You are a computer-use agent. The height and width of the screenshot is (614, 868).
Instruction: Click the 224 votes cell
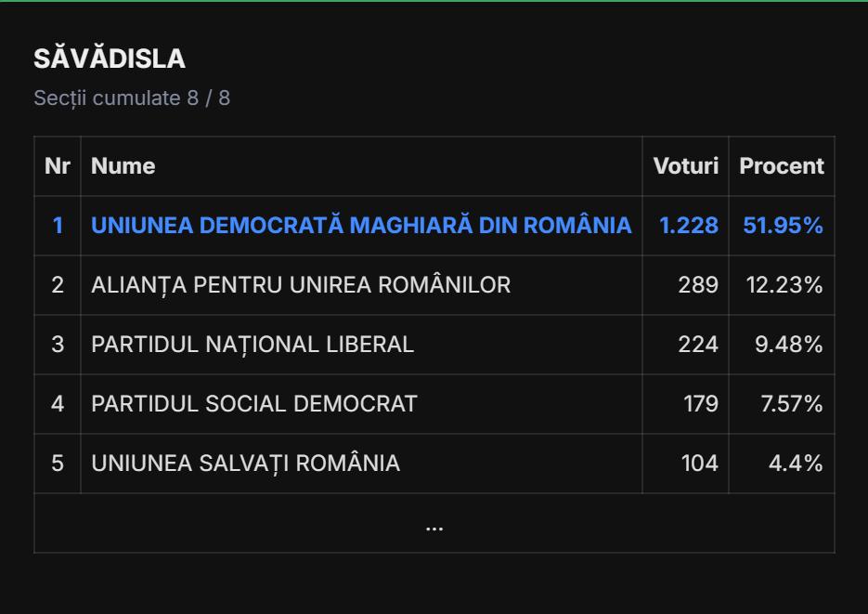click(698, 345)
